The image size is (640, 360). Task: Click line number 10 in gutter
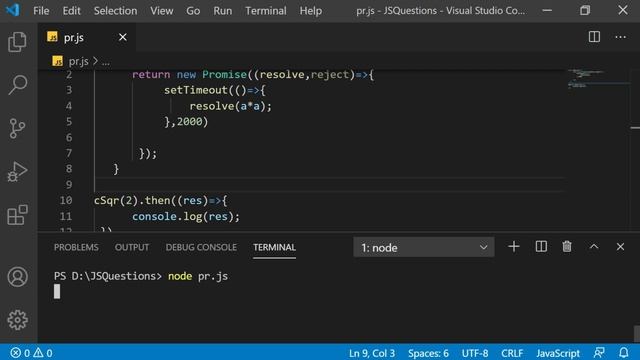click(x=66, y=200)
